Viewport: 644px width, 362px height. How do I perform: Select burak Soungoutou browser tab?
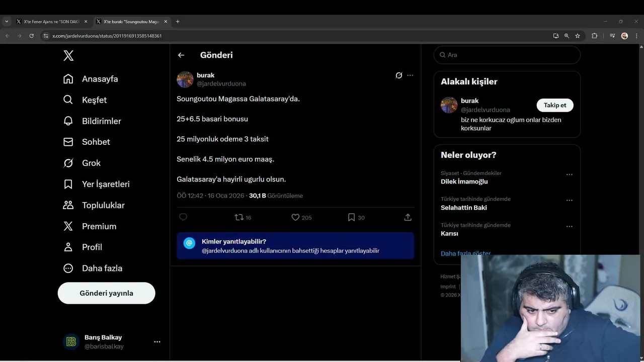[x=131, y=22]
